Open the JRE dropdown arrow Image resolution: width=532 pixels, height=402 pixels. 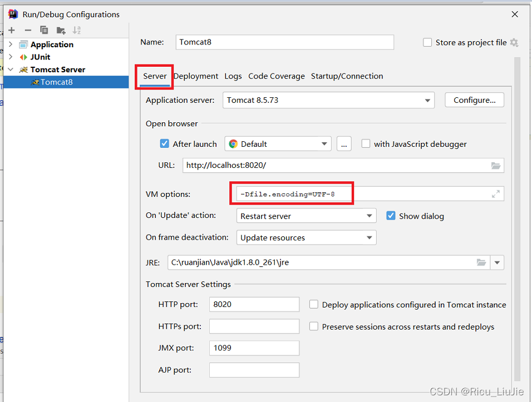coord(497,262)
